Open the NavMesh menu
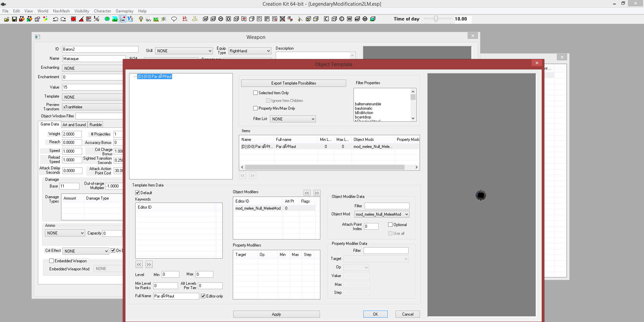Viewport: 644px width, 322px height. (x=61, y=11)
